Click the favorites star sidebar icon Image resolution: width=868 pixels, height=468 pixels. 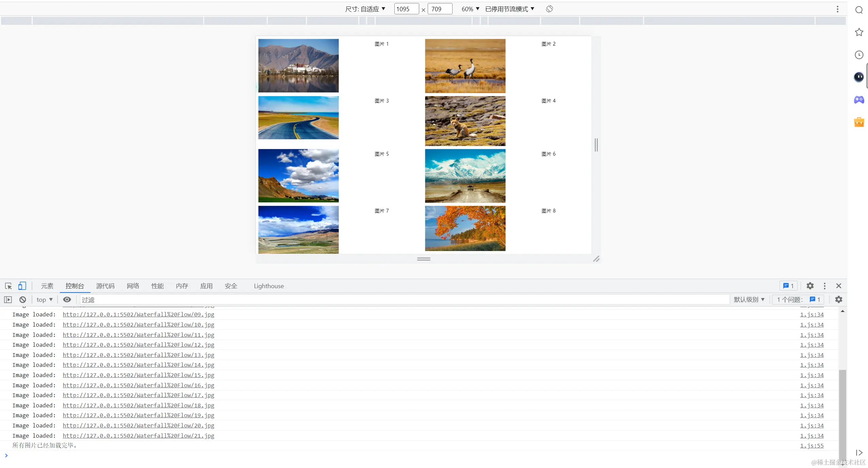pos(859,32)
